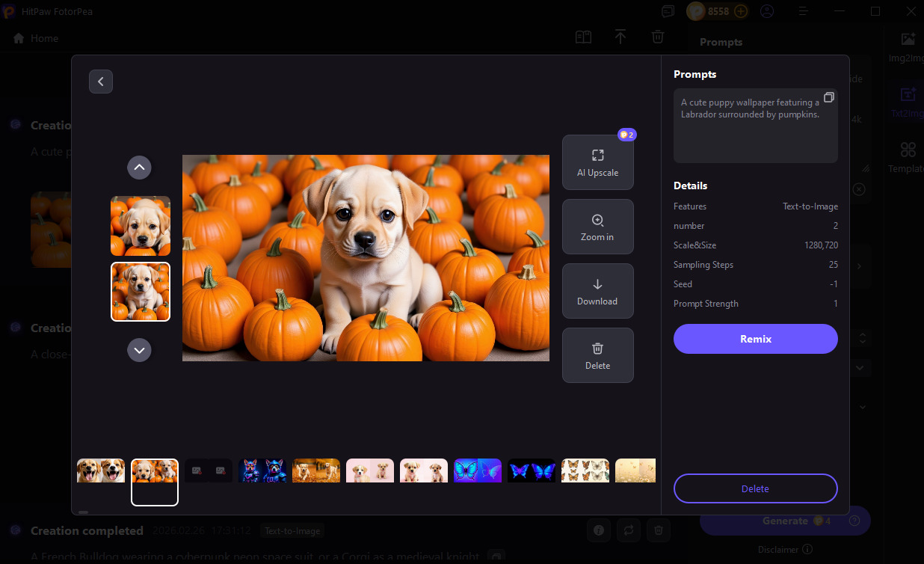Click the plus icon to add more coins
924x564 pixels.
click(740, 11)
